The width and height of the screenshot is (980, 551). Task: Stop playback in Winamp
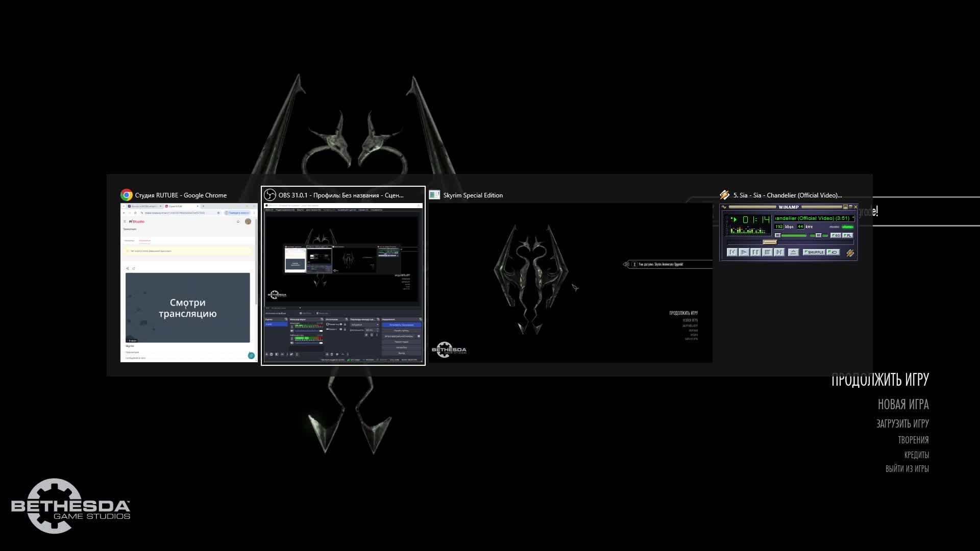tap(768, 253)
